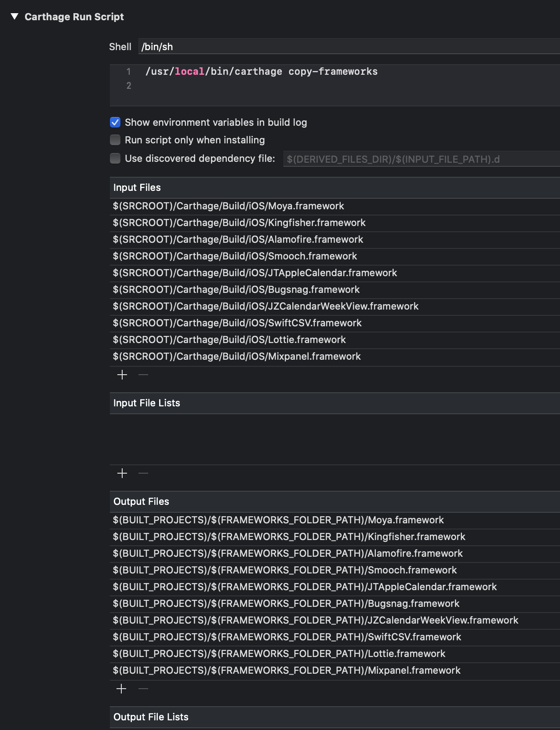
Task: Remove selected Input File List entry
Action: click(143, 473)
